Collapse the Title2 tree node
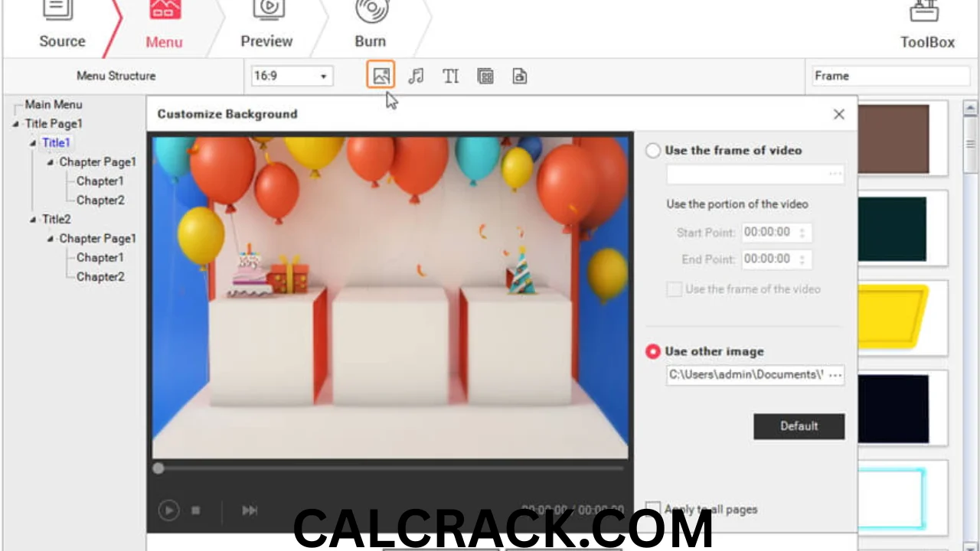980x551 pixels. [x=34, y=220]
